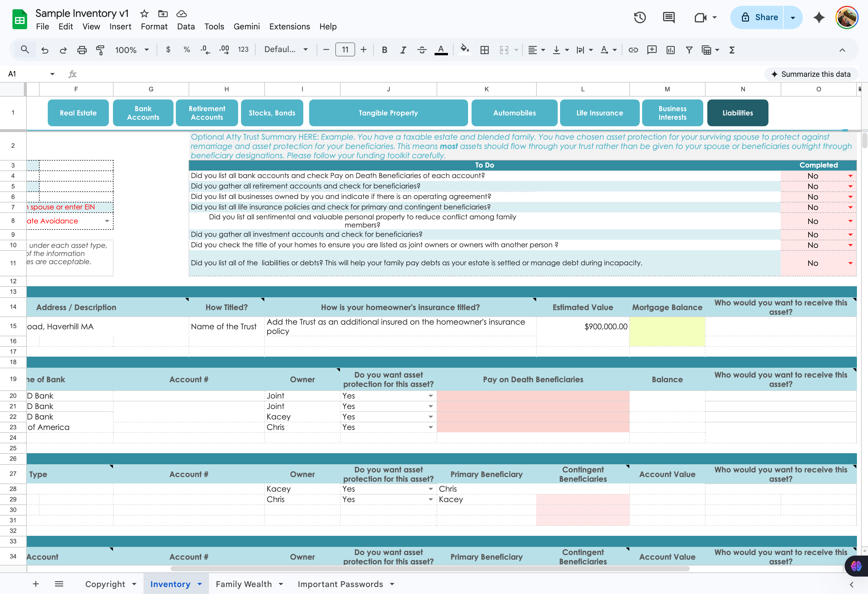Insert a chart

coord(670,50)
